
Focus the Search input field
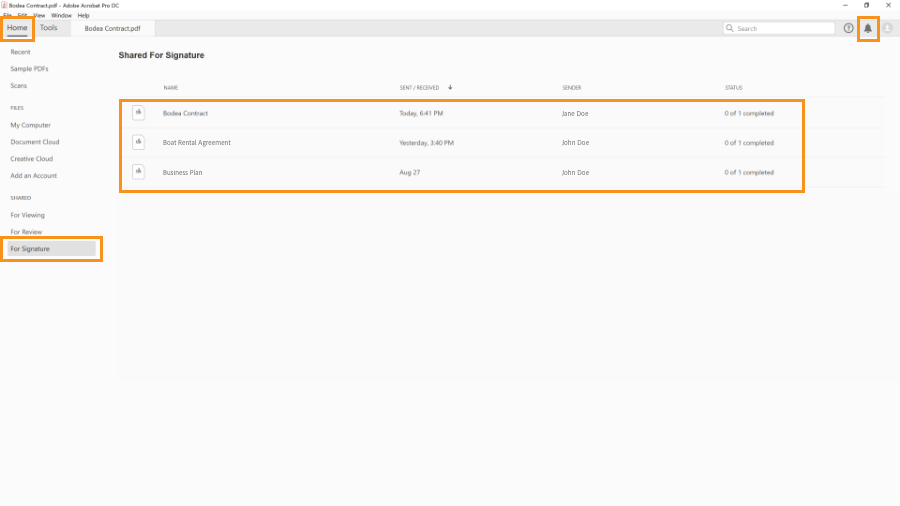(x=778, y=28)
